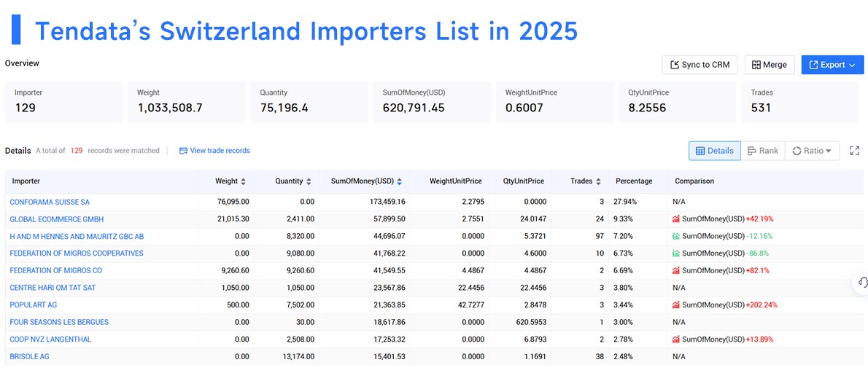Open FEDERATION OF MIGROS CO importer

tap(56, 270)
